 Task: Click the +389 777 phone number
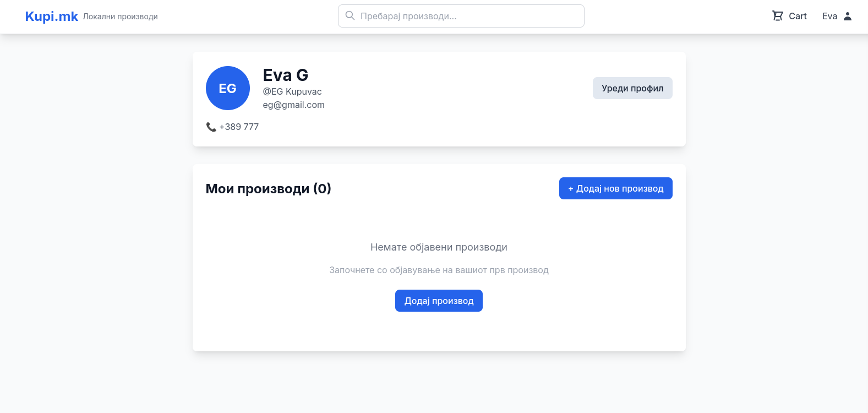[239, 127]
